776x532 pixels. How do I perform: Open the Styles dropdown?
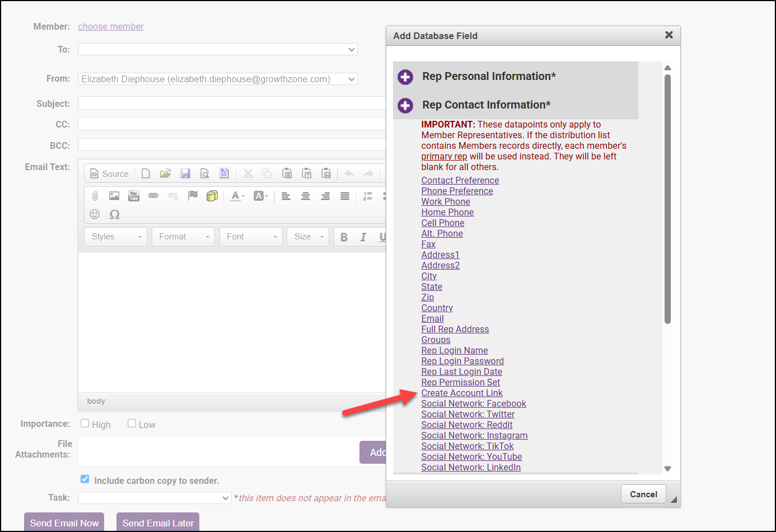click(x=116, y=237)
